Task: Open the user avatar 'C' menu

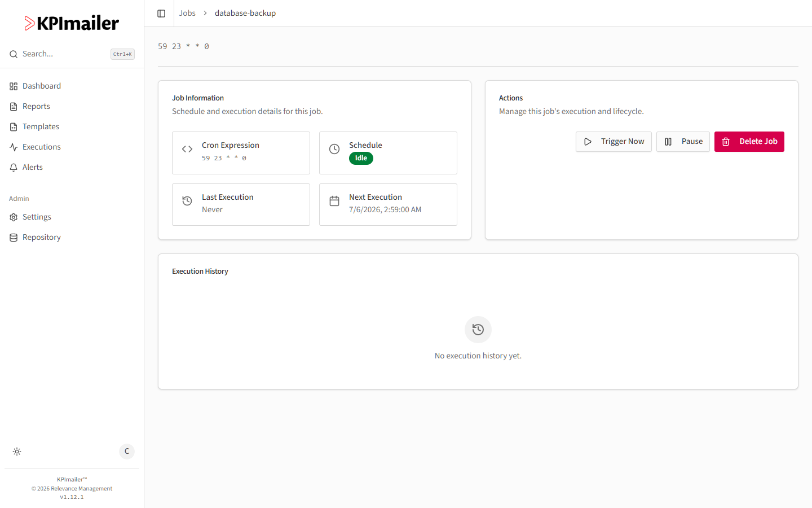Action: [127, 452]
